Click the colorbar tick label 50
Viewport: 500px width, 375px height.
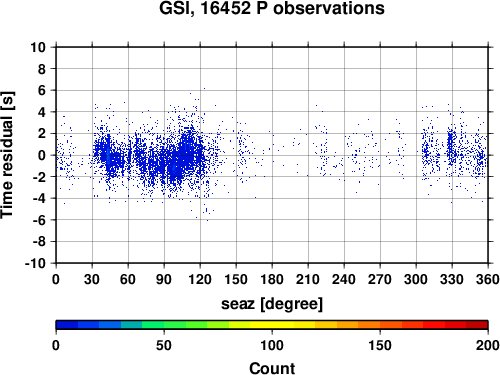(x=164, y=345)
